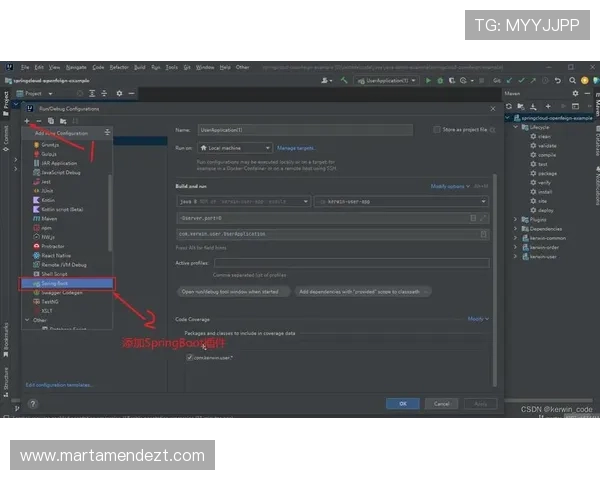The height and width of the screenshot is (480, 600).
Task: Expand the Dependencies node in Maven panel
Action: coord(517,228)
